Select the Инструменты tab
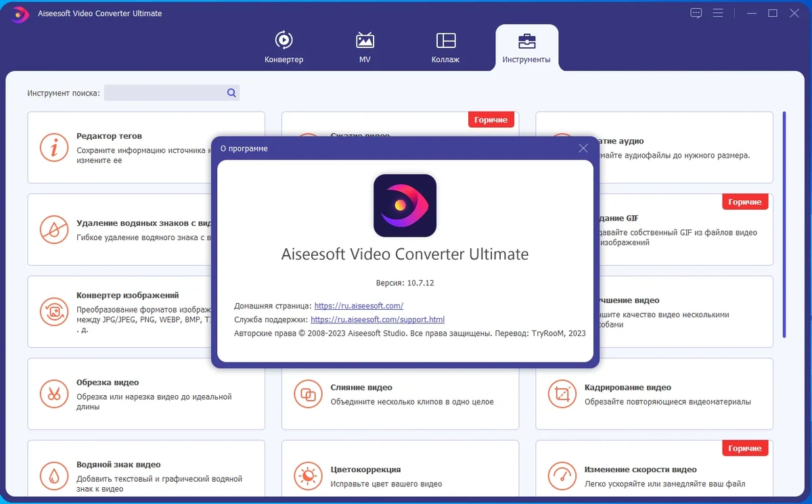812x504 pixels. tap(526, 47)
